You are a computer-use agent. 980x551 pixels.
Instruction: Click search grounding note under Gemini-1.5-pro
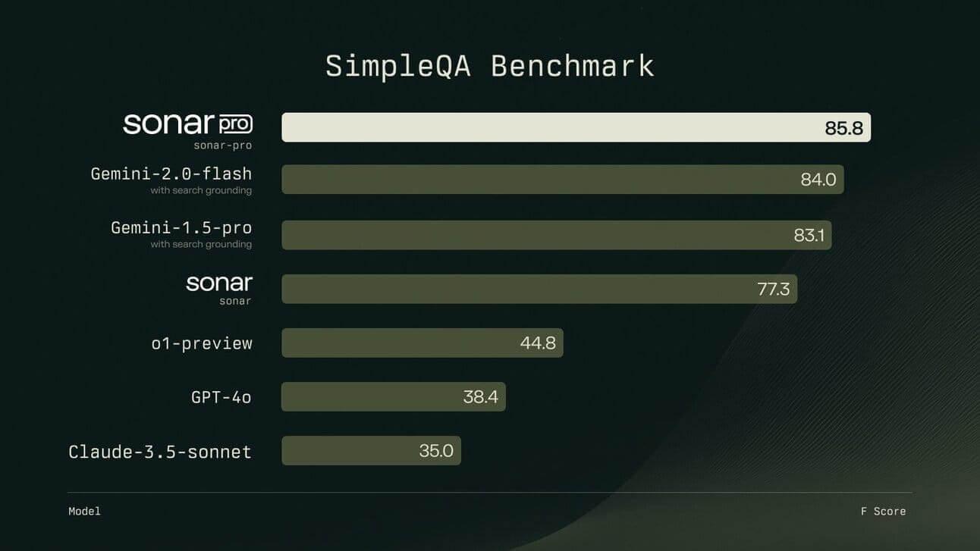click(201, 244)
